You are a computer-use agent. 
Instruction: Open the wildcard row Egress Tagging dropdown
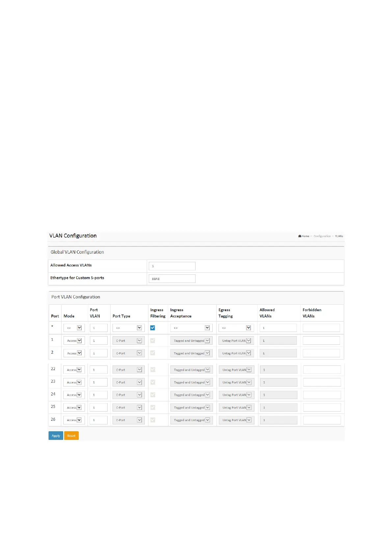click(x=236, y=328)
